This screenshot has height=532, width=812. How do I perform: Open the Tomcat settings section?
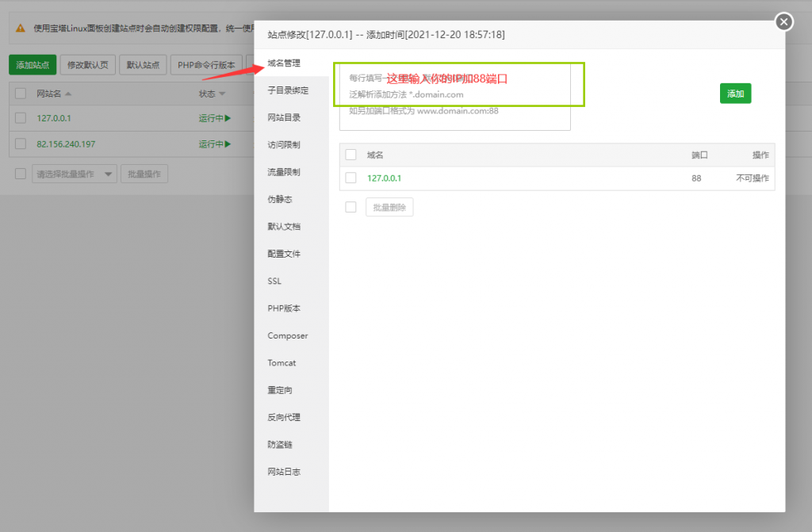click(281, 362)
